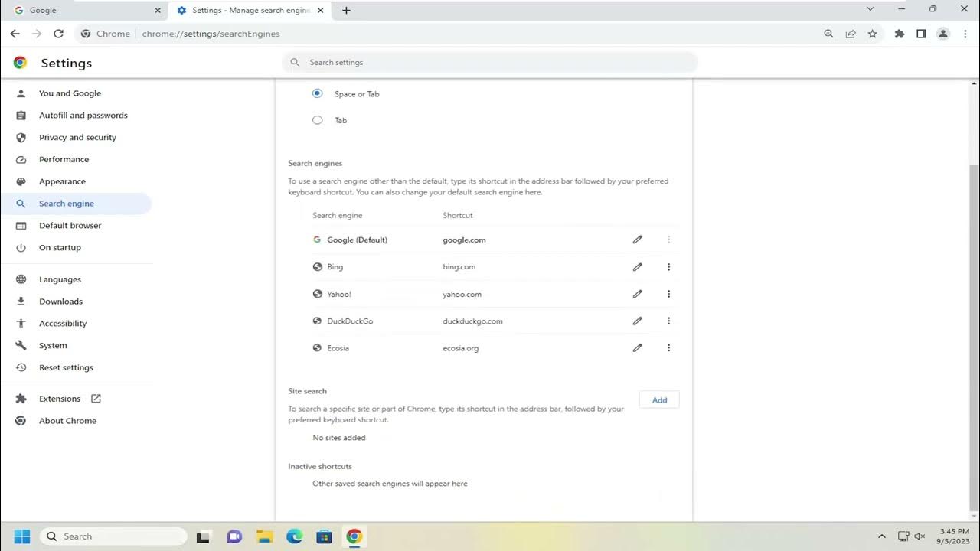The height and width of the screenshot is (551, 980).
Task: Go to Privacy and security settings
Action: (77, 138)
